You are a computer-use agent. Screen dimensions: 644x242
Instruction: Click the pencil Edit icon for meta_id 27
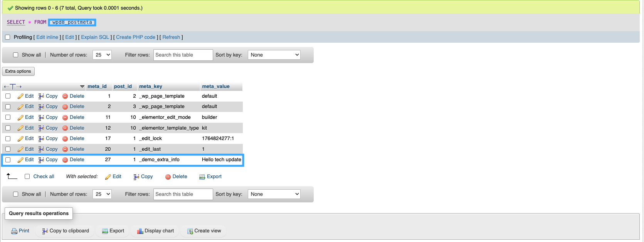tap(20, 160)
